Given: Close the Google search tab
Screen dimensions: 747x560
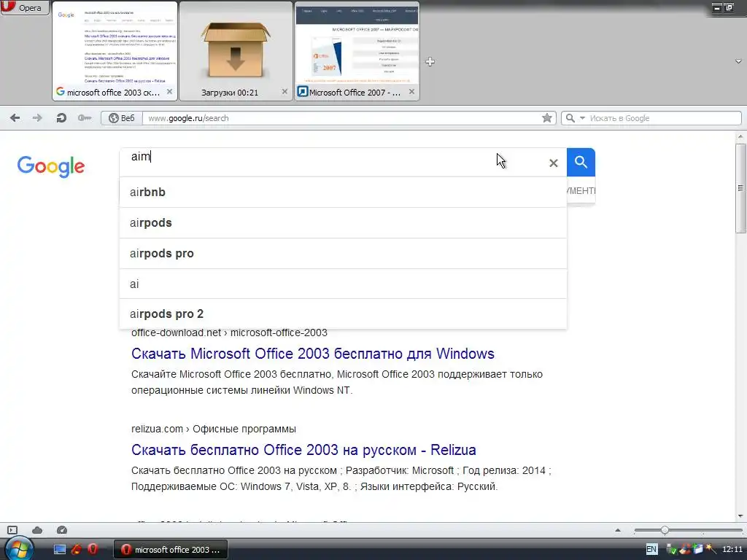Looking at the screenshot, I should (x=169, y=92).
